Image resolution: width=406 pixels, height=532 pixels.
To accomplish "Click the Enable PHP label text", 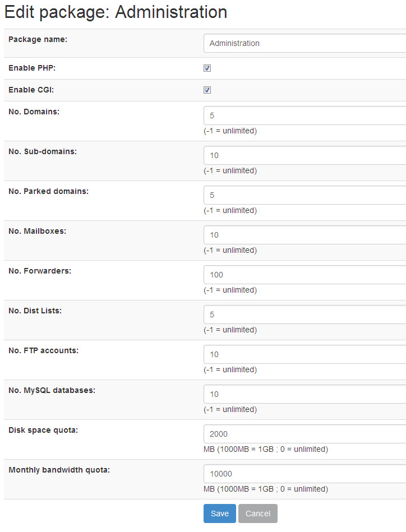I will [32, 68].
